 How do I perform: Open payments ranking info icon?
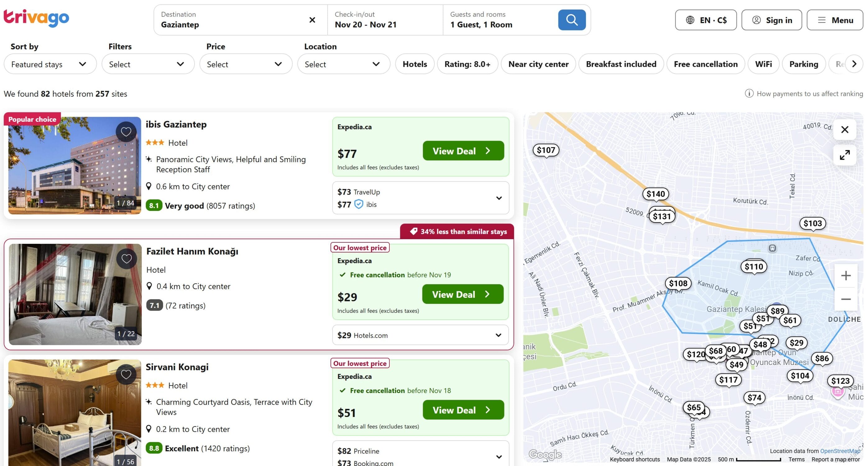coord(749,93)
